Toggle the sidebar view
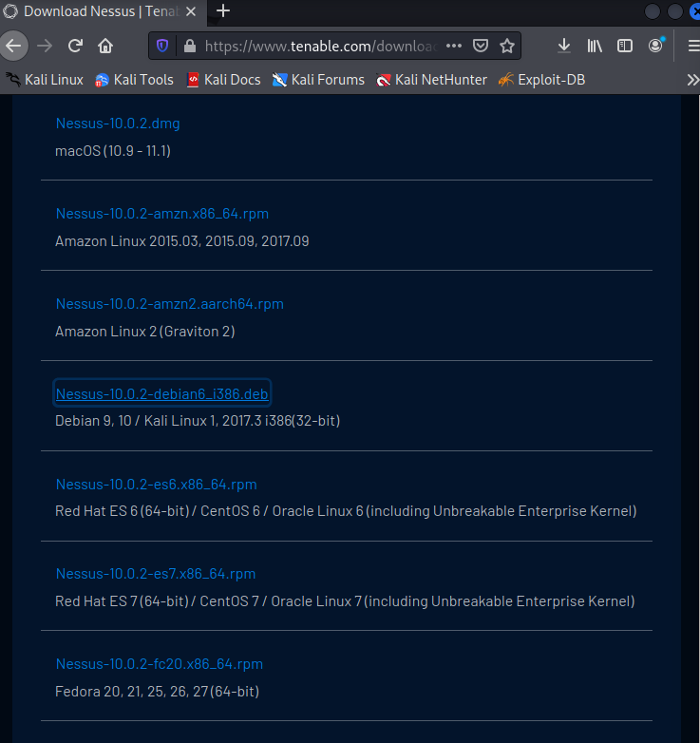 [x=625, y=46]
